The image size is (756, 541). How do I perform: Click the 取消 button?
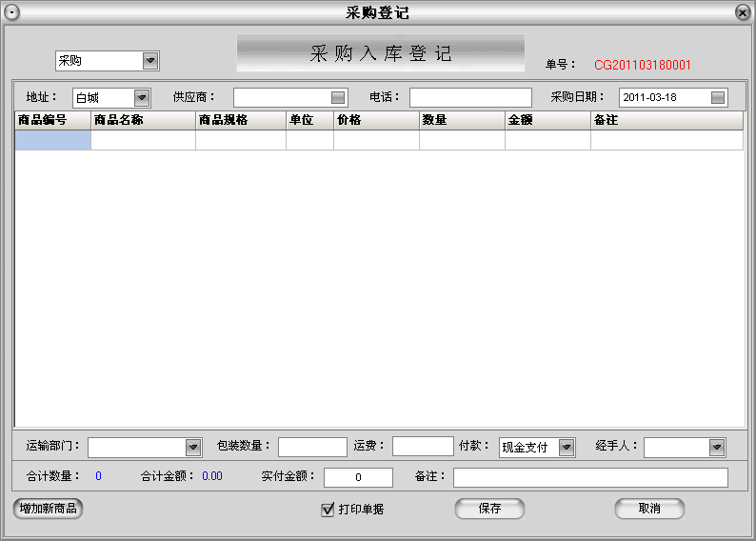(x=649, y=509)
